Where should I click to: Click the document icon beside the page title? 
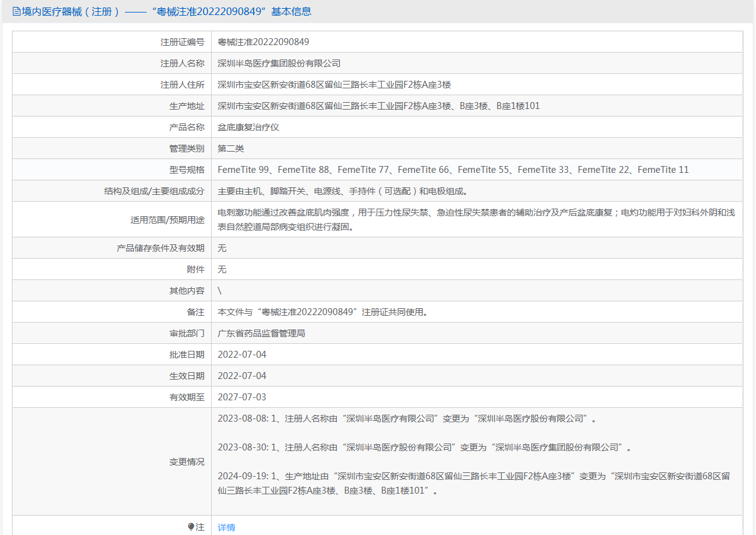17,11
